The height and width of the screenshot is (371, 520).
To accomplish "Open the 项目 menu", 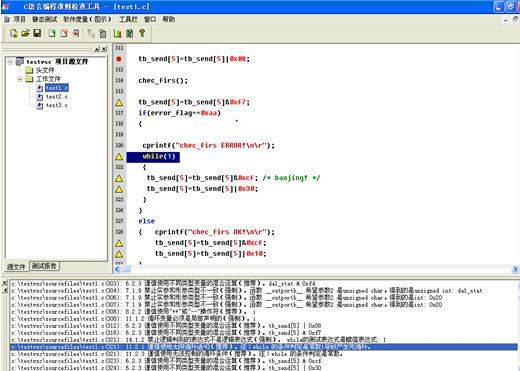I will tap(19, 19).
